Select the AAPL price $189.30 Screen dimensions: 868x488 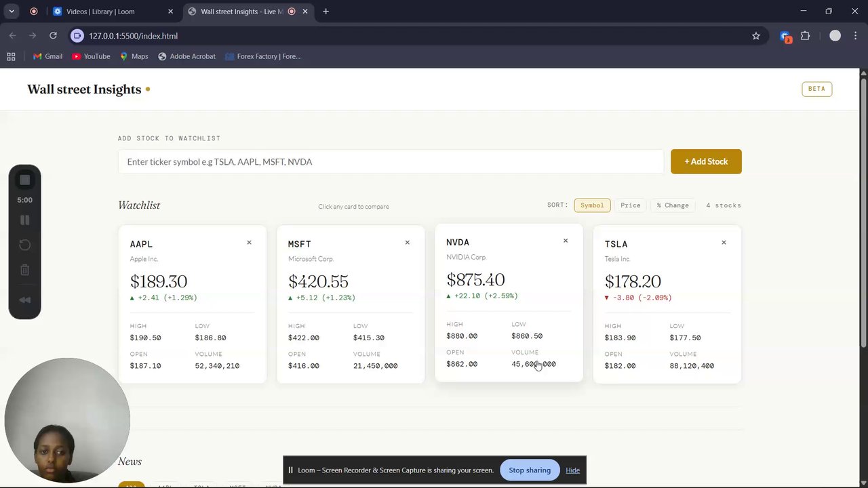[x=159, y=281]
